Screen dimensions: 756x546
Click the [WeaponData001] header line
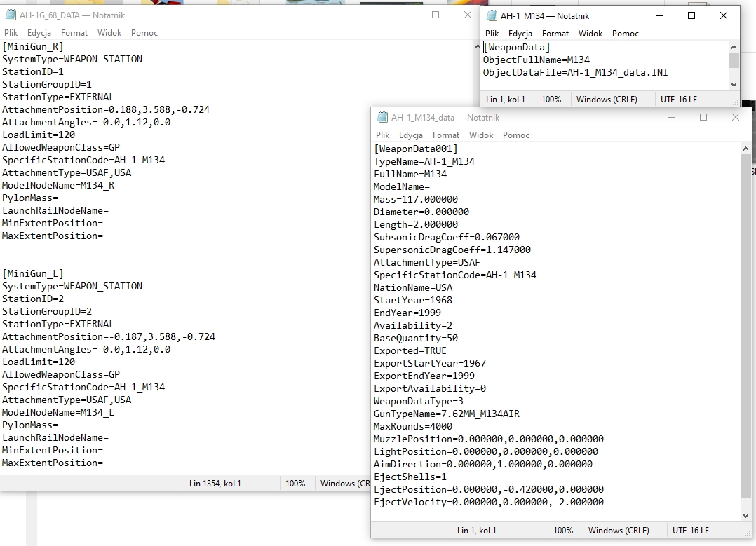[416, 149]
